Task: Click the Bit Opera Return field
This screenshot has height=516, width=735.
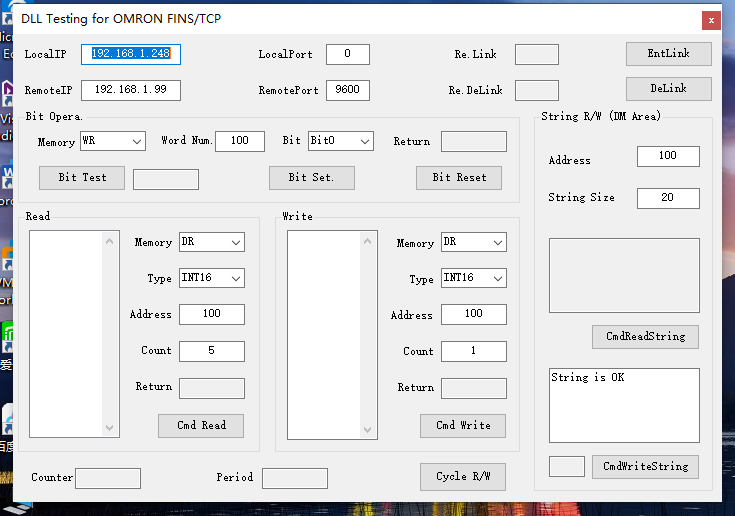Action: point(474,141)
